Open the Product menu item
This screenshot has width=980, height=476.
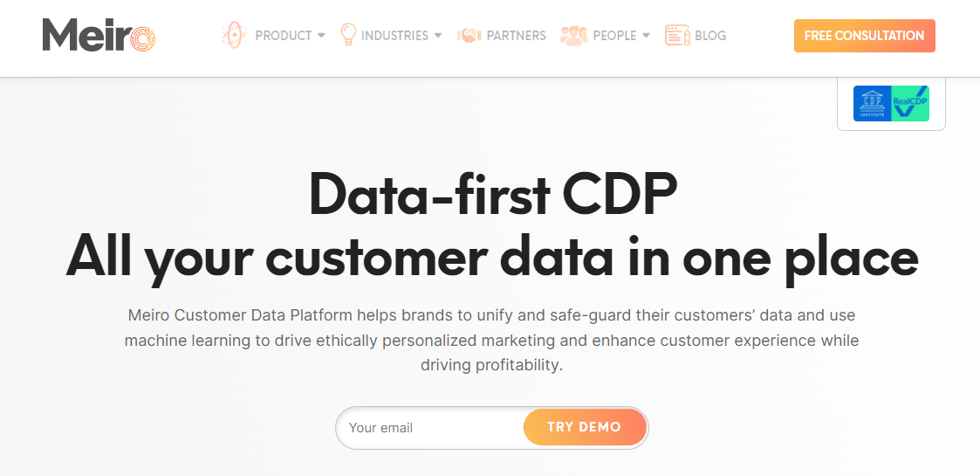click(x=283, y=36)
